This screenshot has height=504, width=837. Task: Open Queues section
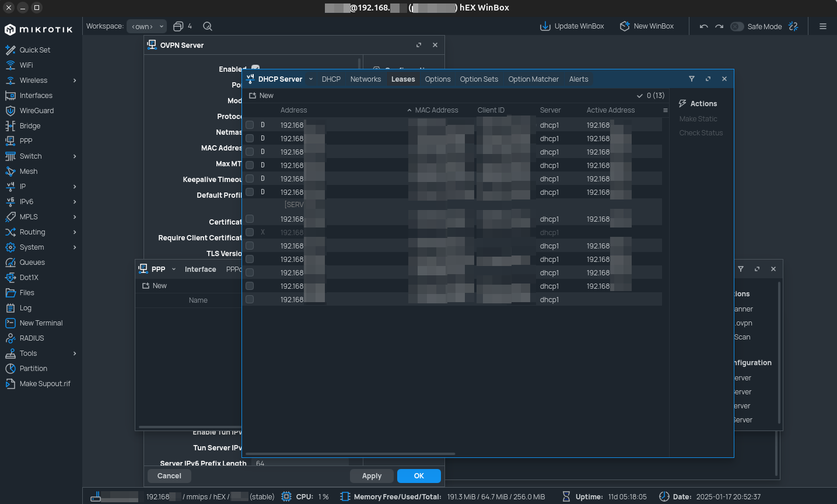coord(32,262)
